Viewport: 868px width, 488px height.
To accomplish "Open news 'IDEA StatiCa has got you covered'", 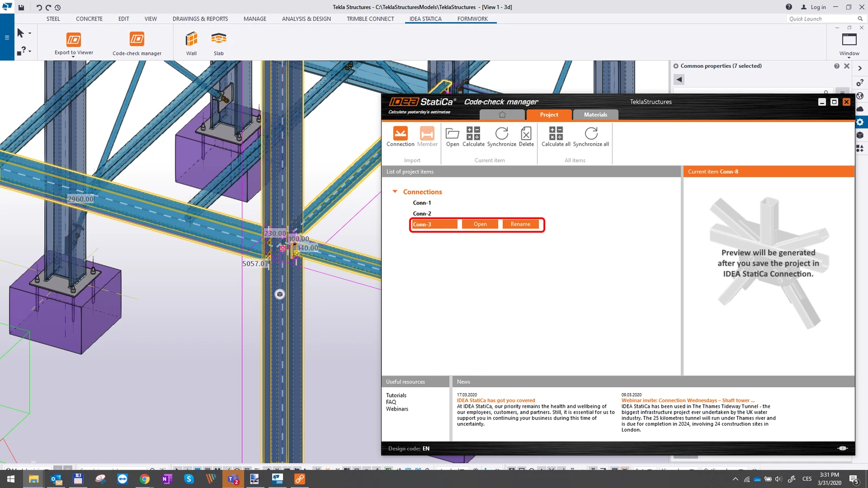I will point(496,401).
